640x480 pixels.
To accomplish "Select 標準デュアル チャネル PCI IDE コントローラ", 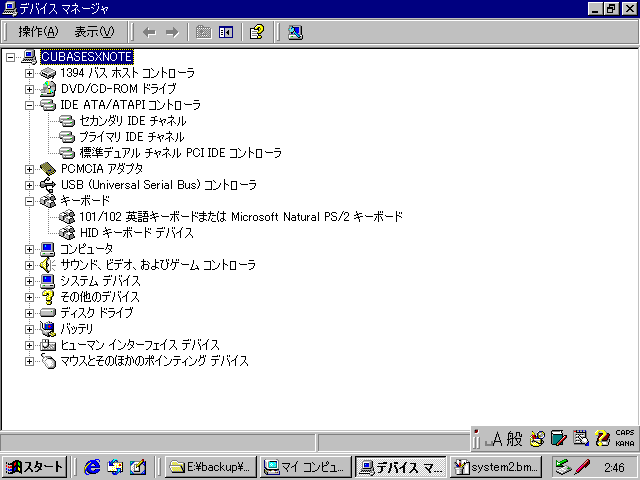I will click(180, 153).
